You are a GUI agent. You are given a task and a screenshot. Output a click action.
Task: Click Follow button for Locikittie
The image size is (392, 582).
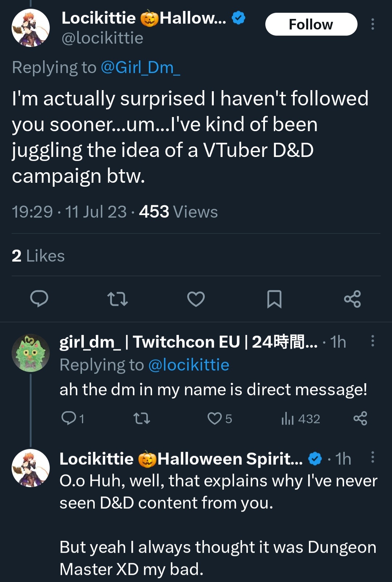coord(311,24)
